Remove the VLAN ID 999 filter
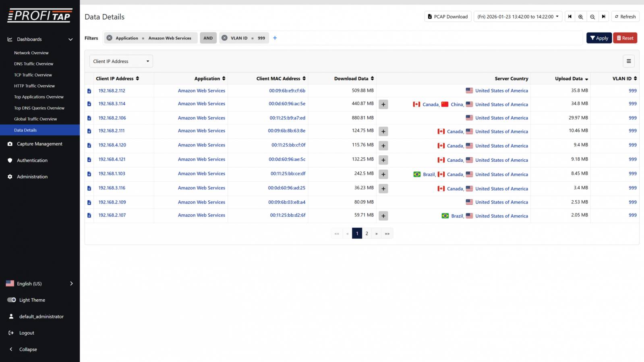 click(225, 38)
